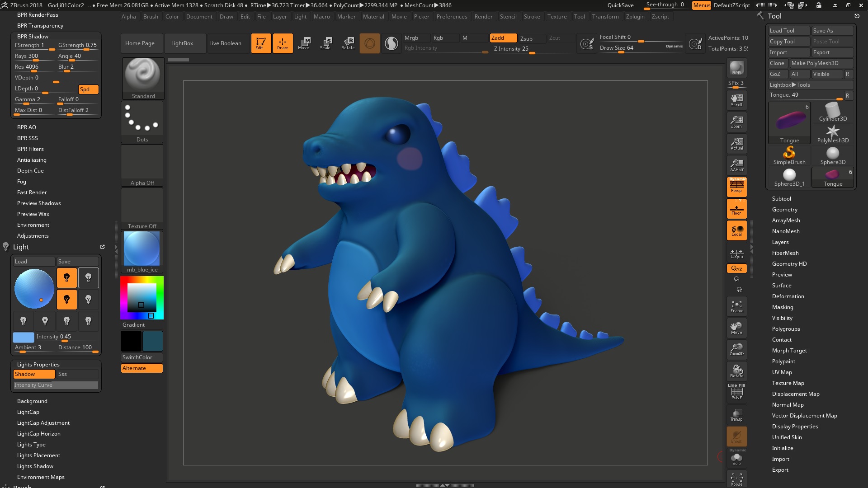Toggle the Floor grid button

pos(736,209)
